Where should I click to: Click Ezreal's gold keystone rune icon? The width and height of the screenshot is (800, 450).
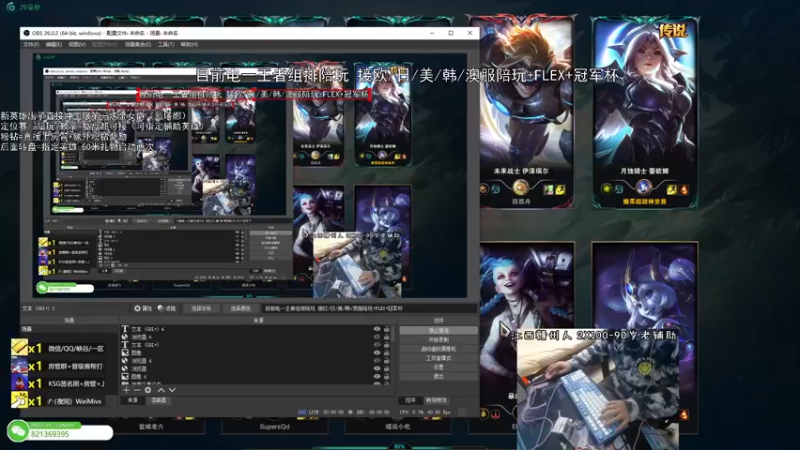(520, 188)
